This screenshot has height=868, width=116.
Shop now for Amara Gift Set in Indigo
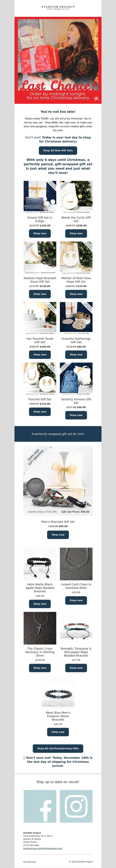(x=40, y=233)
